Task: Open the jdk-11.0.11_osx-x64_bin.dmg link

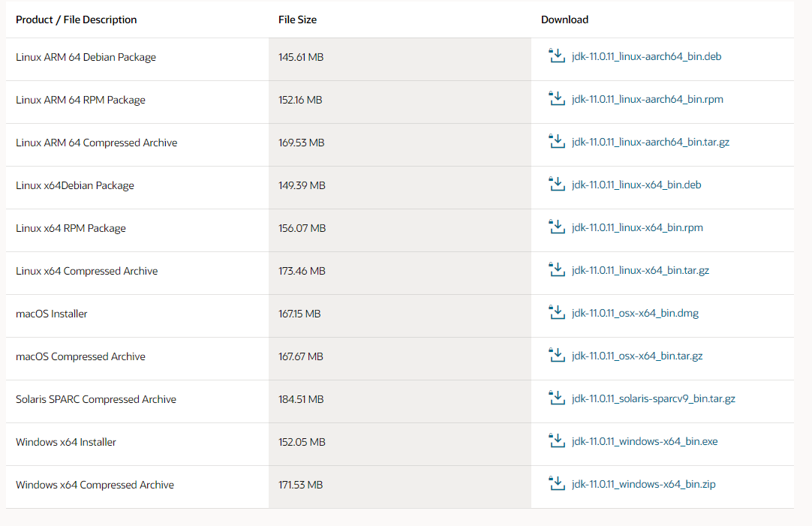Action: pos(635,313)
